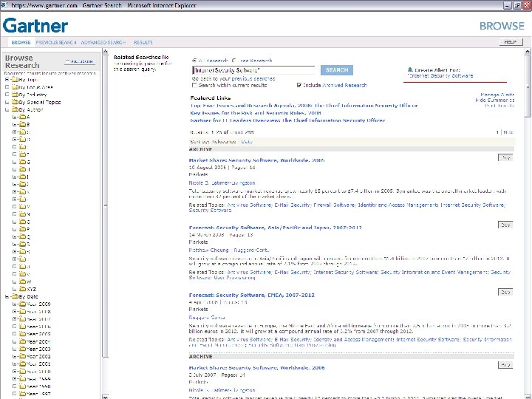The image size is (532, 399).
Task: Buy Forecast Security Software Asia/Pacific and Japan
Action: click(x=505, y=225)
